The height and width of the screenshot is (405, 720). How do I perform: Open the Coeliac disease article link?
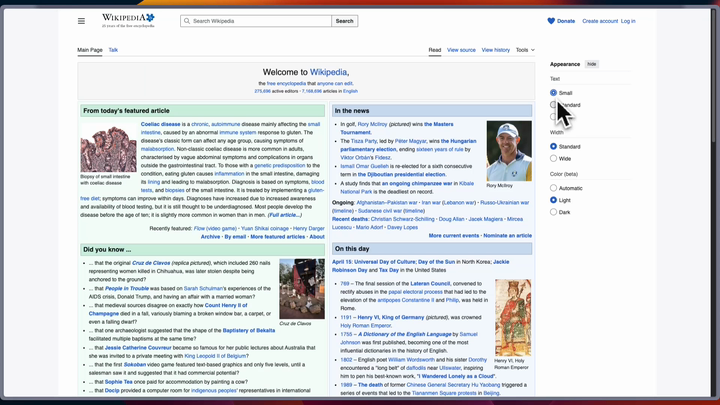point(160,124)
